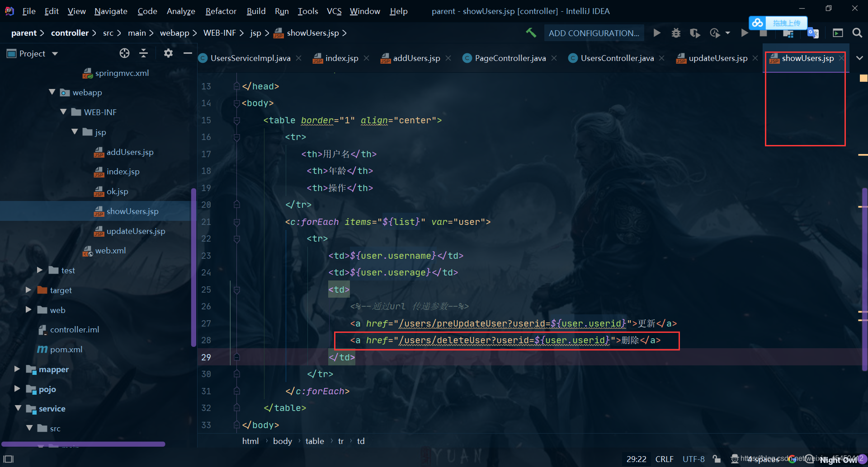The width and height of the screenshot is (868, 467).
Task: Select springmvc.xml in project tree
Action: pyautogui.click(x=122, y=73)
